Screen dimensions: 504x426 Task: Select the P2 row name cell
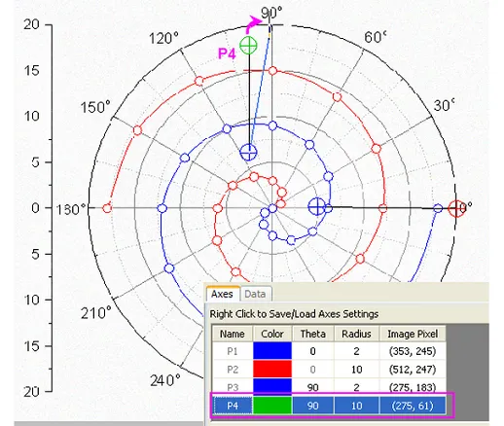pyautogui.click(x=233, y=370)
